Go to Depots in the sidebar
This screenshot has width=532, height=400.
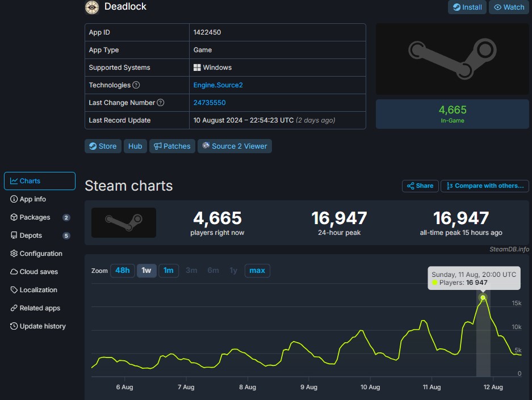(x=31, y=235)
